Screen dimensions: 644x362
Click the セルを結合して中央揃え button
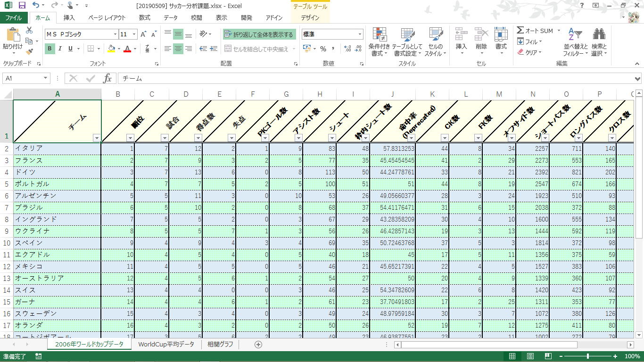pos(256,49)
